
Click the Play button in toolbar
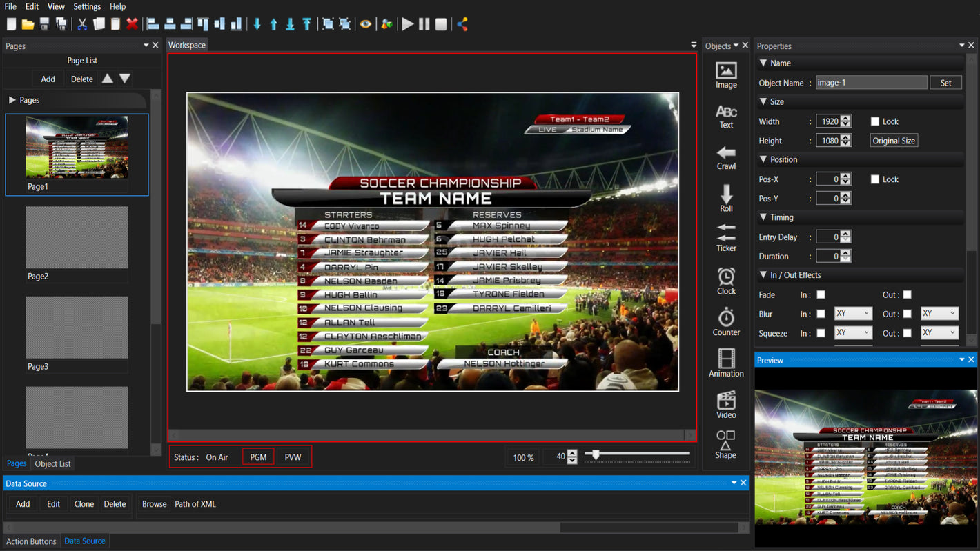[x=408, y=24]
